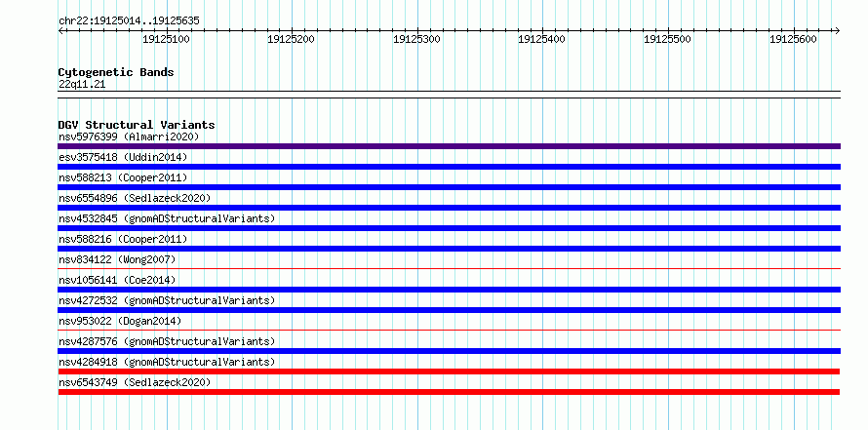
Task: Open nsv4272532 (gnomADStructuralVariants) label
Action: coord(167,300)
